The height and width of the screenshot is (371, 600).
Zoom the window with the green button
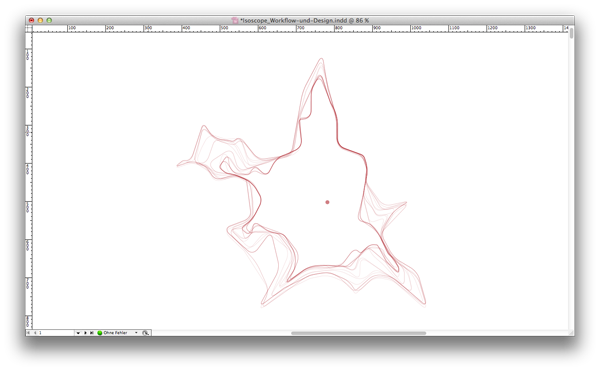(x=49, y=20)
